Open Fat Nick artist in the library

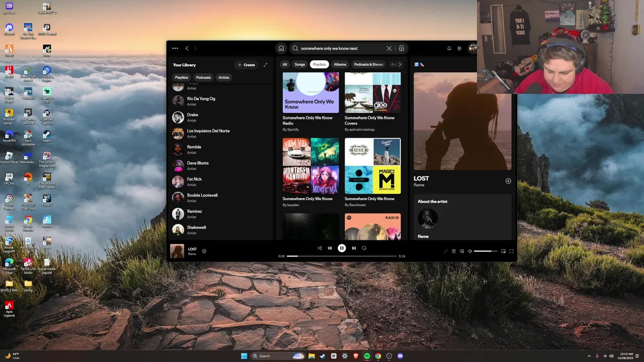[221, 182]
